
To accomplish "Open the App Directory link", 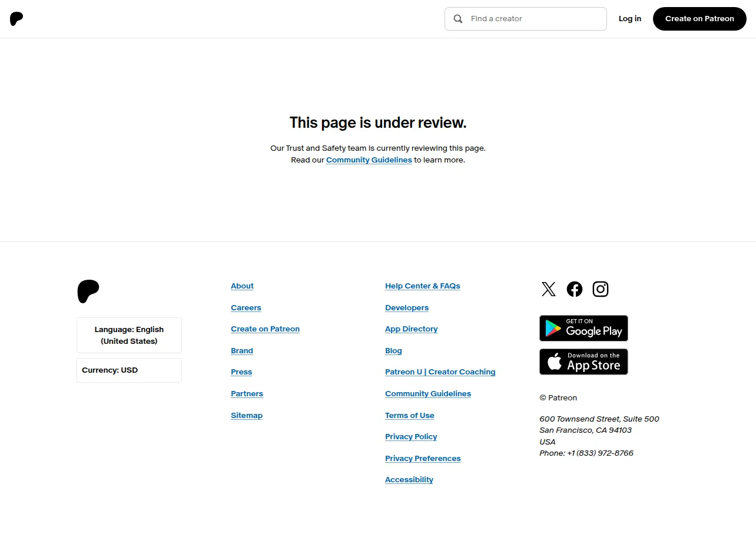I will 412,329.
